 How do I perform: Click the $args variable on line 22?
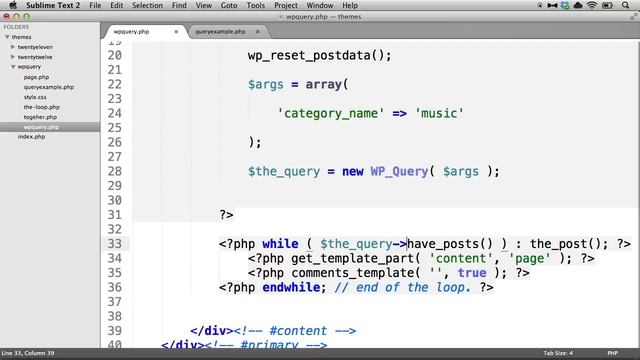pyautogui.click(x=265, y=84)
